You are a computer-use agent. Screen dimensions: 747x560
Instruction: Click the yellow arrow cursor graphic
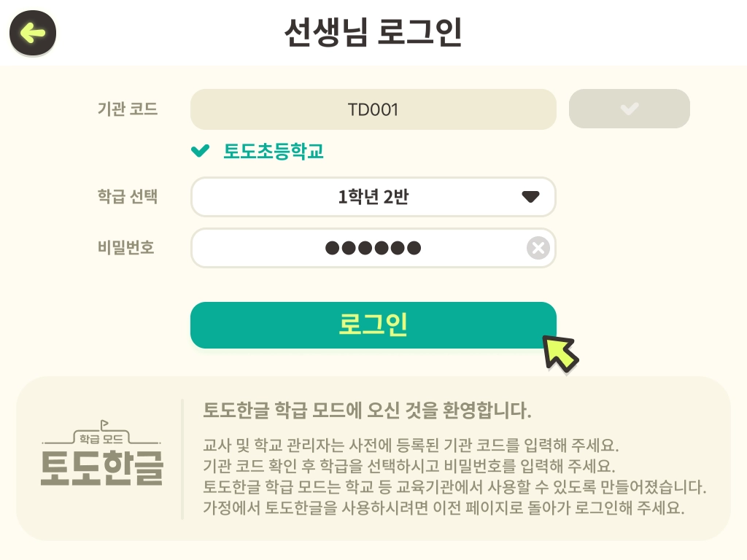point(561,354)
